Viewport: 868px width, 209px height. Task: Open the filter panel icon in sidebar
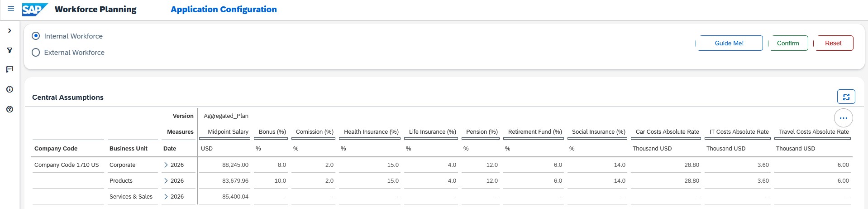coord(10,50)
